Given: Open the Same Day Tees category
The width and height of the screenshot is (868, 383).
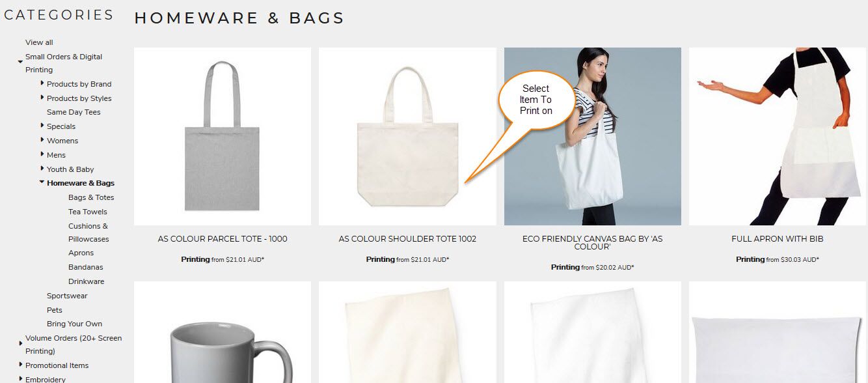Looking at the screenshot, I should click(74, 112).
